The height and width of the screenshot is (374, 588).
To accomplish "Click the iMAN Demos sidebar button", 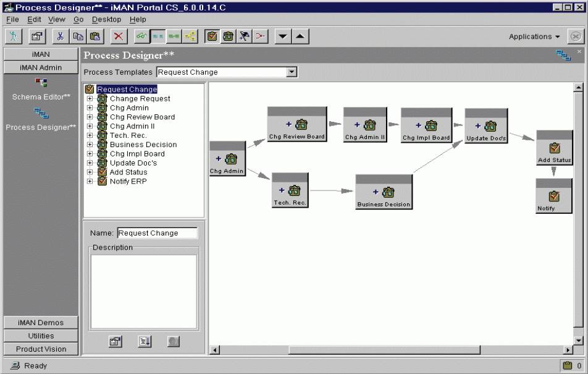I will click(x=41, y=323).
